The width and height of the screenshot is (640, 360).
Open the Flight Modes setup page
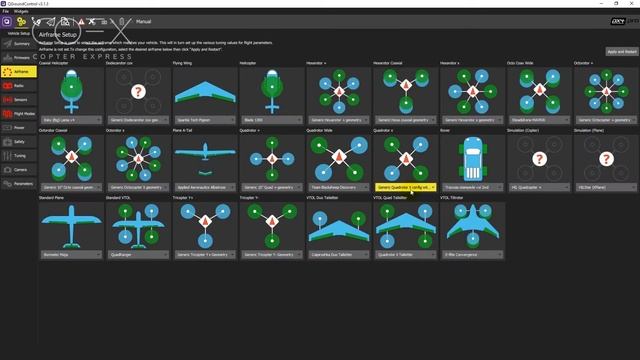click(x=19, y=113)
